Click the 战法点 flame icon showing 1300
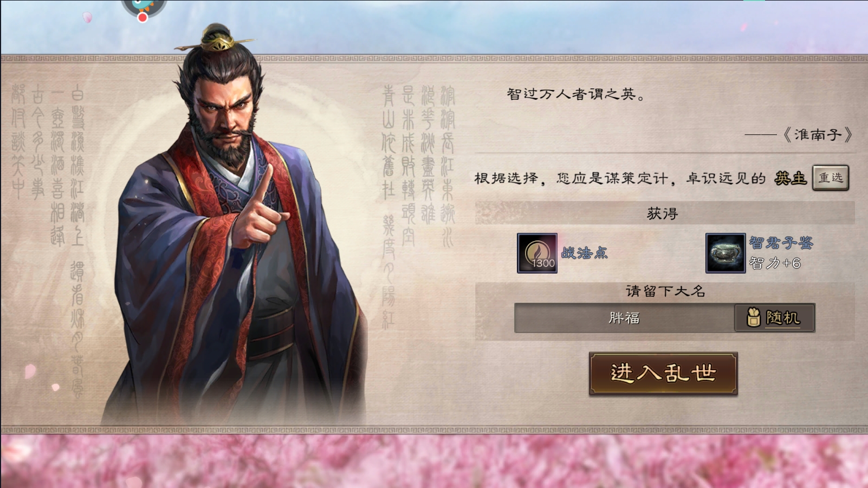This screenshot has width=868, height=488. coord(537,253)
